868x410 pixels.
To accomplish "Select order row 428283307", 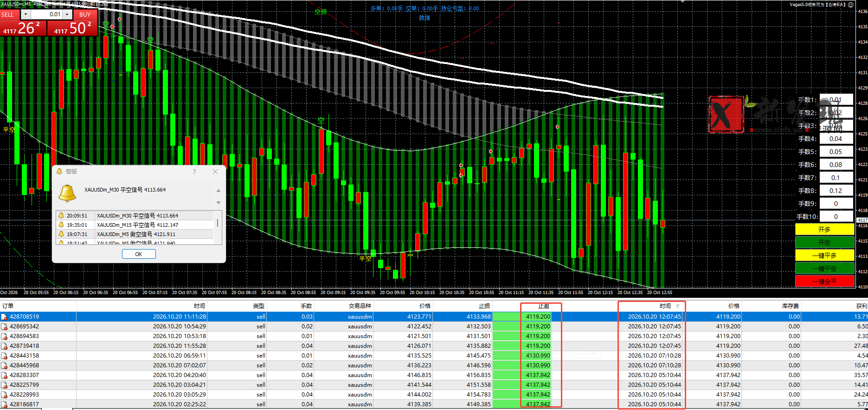I will (x=434, y=375).
